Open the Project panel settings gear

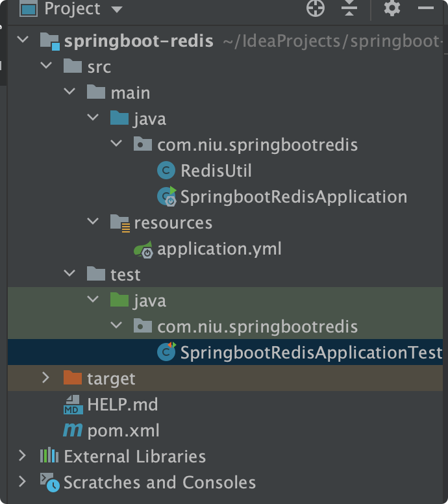click(x=392, y=9)
